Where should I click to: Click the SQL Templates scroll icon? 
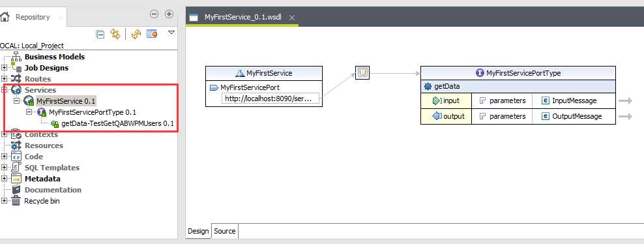click(x=16, y=168)
